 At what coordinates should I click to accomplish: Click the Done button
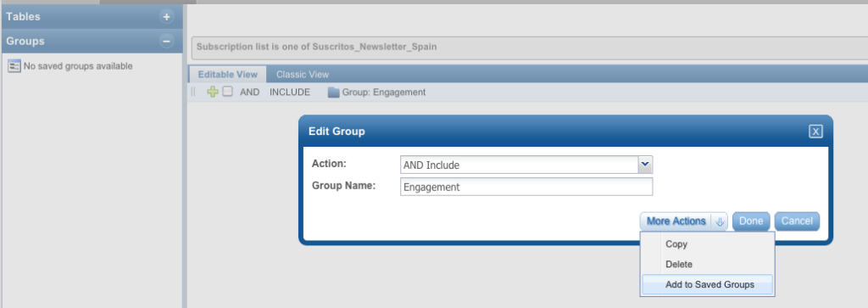pyautogui.click(x=751, y=221)
